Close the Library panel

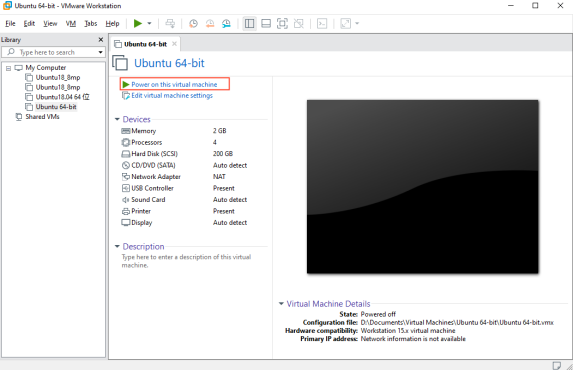point(101,40)
